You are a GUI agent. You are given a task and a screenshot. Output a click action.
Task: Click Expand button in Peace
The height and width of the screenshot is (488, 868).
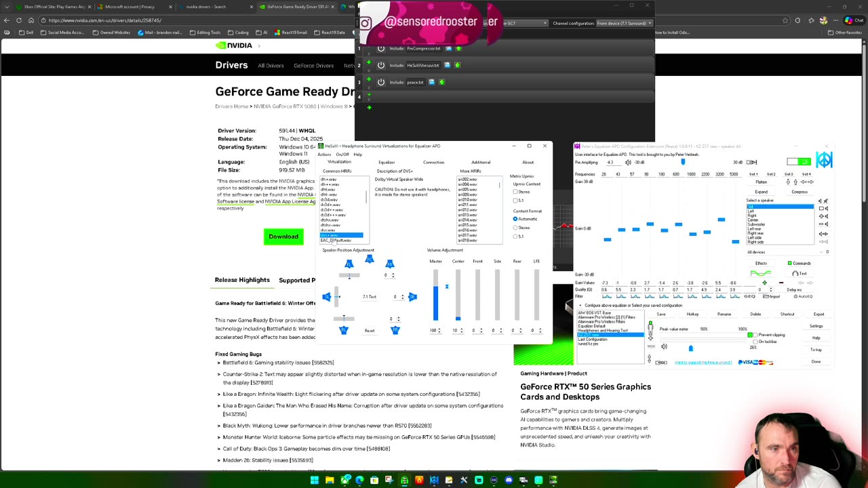point(762,192)
